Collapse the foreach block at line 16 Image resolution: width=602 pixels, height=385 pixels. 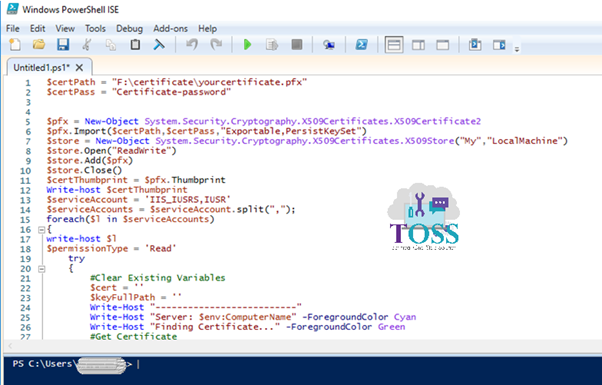tap(41, 230)
